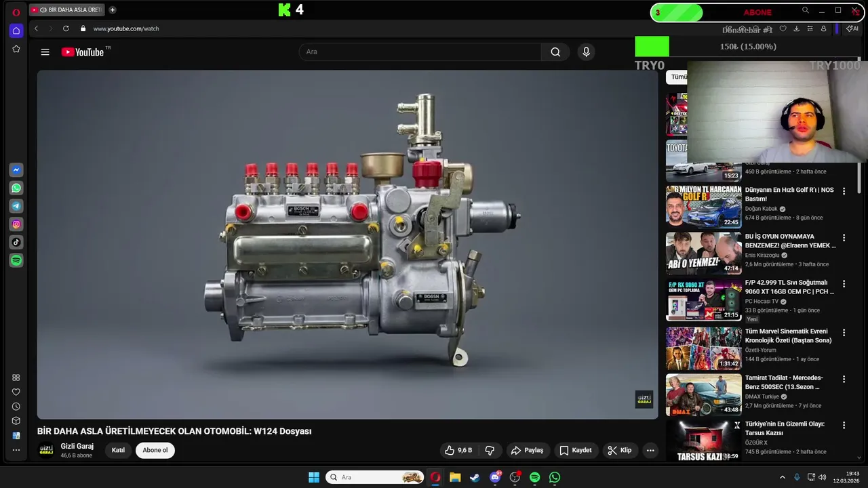Open a new browser tab
Screen dimensions: 868x488
[x=113, y=10]
